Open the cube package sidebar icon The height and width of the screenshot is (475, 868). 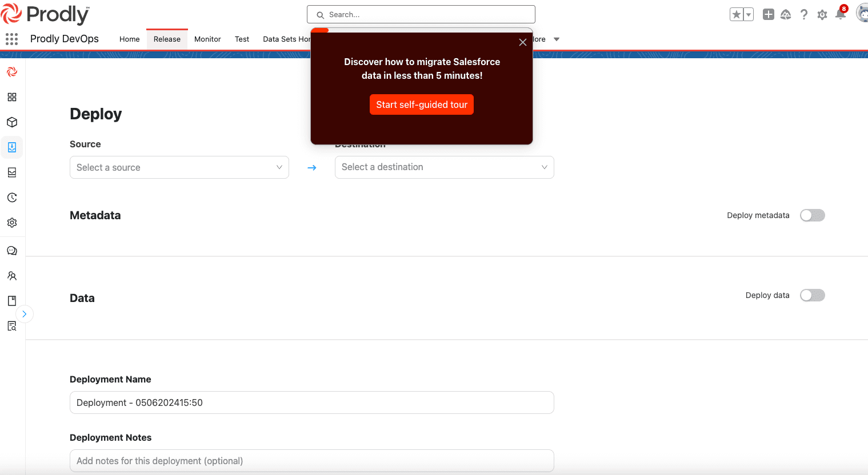pos(12,122)
